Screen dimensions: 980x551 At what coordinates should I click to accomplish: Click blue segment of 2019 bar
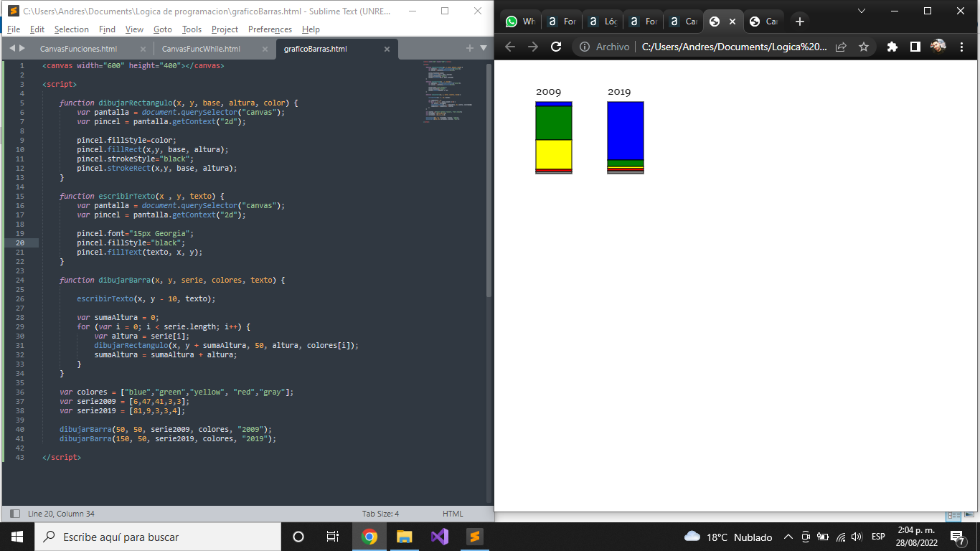[x=626, y=131]
